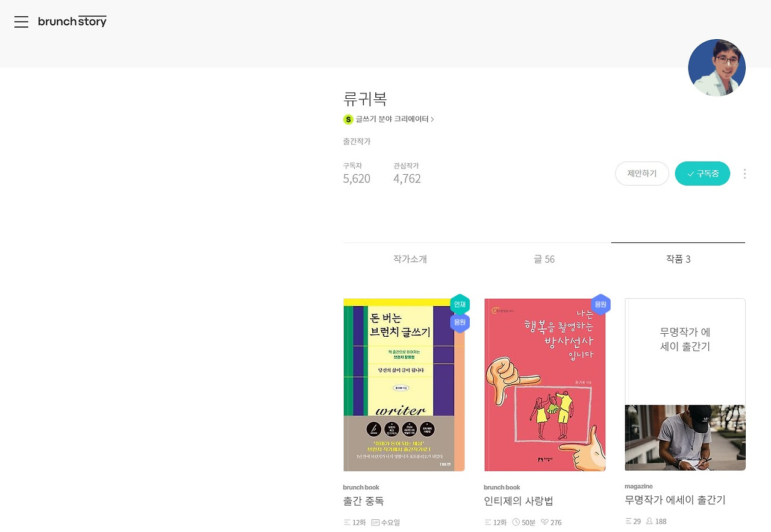This screenshot has height=532, width=771.
Task: Open the 출간 중독 title link
Action: pyautogui.click(x=363, y=501)
